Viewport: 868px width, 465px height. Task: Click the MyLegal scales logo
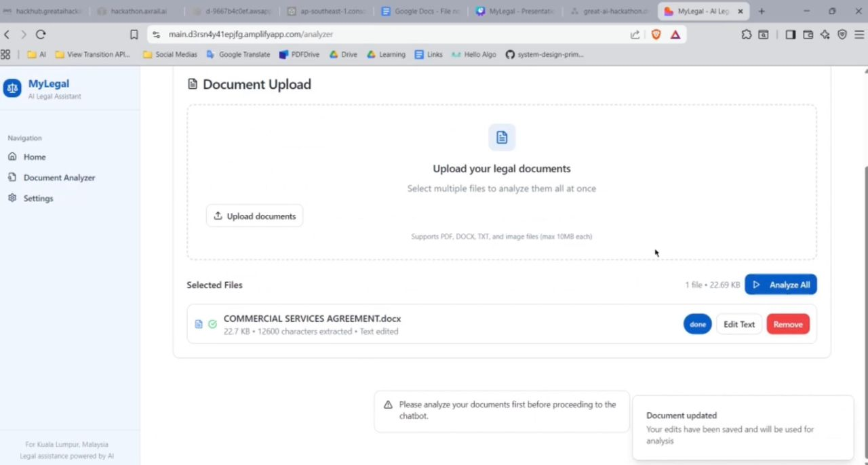click(x=12, y=88)
